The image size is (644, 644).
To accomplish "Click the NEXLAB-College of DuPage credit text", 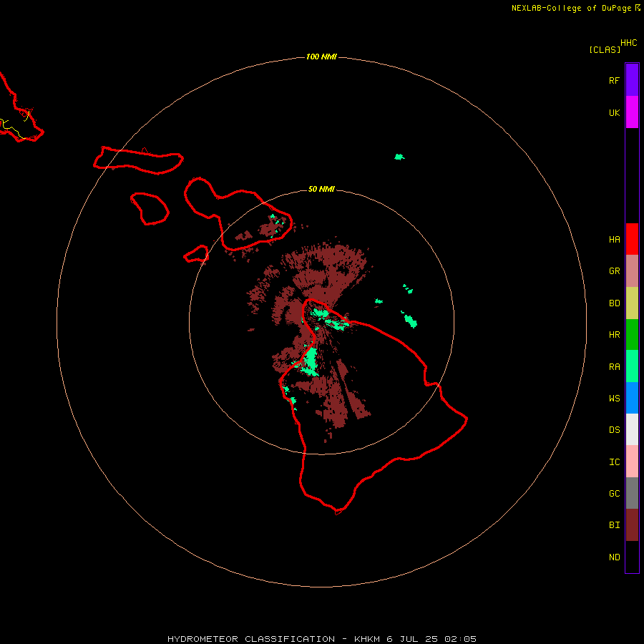I will [571, 8].
